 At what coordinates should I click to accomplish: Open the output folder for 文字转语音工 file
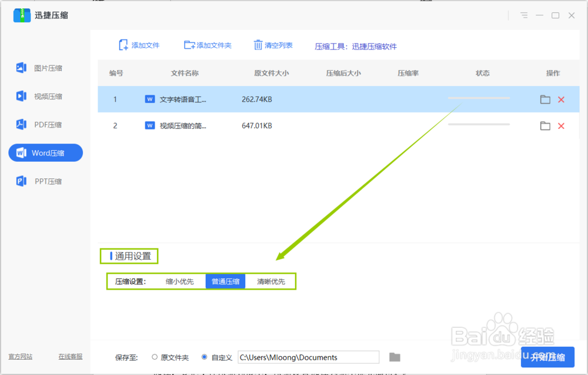(544, 99)
